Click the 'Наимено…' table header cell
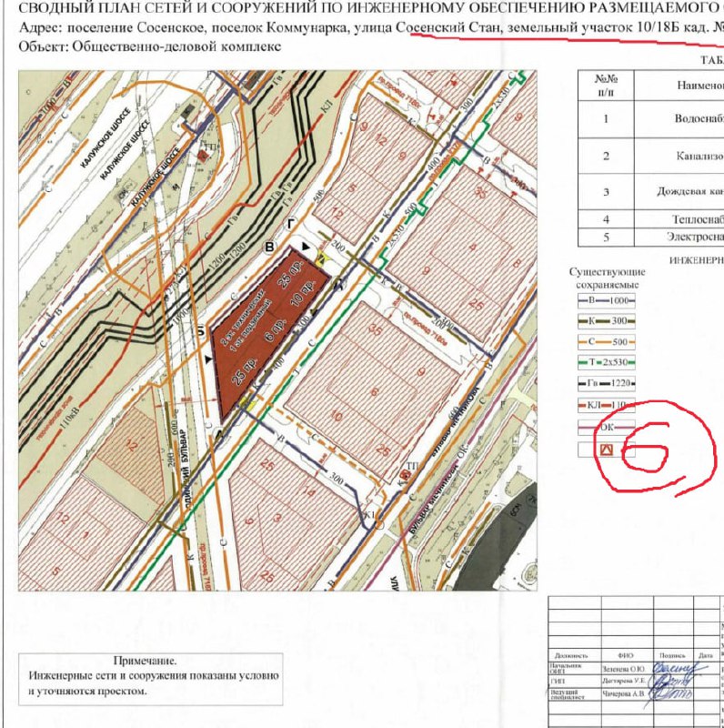Viewport: 724px width, 728px height. coord(679,86)
